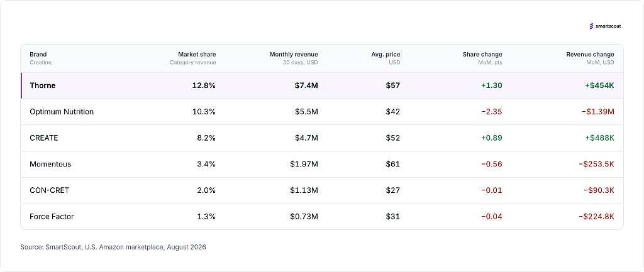Click the −2.35 share change value
Viewport: 644px width, 272px height.
492,112
